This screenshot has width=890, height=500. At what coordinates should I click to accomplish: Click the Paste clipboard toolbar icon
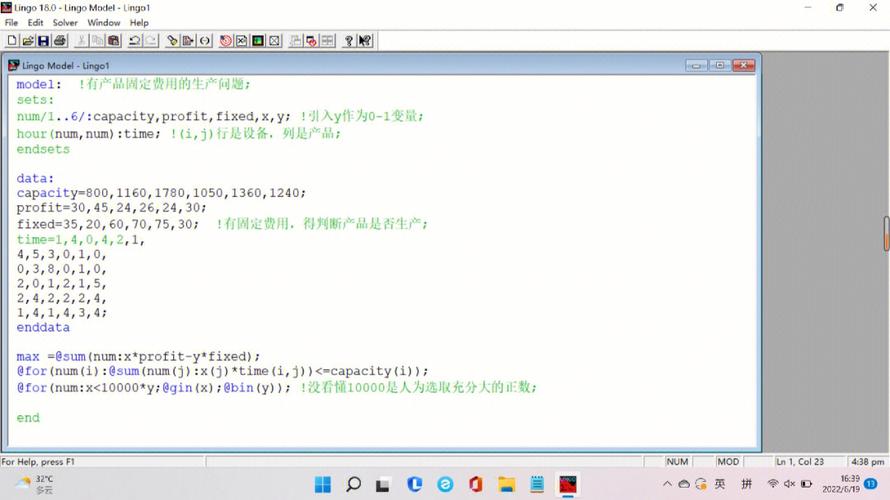point(113,41)
